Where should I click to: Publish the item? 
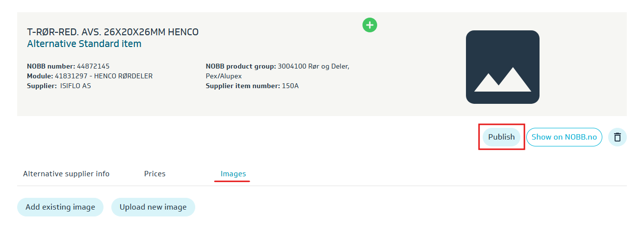(501, 137)
